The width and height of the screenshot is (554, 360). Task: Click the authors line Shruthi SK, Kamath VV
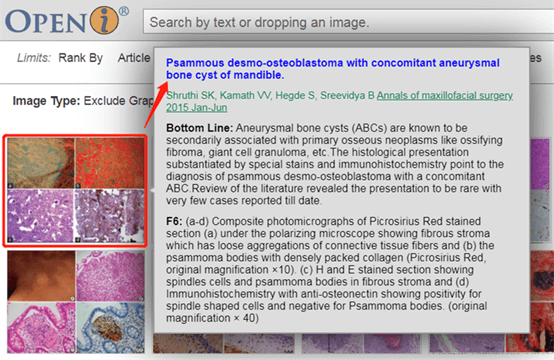pos(270,95)
